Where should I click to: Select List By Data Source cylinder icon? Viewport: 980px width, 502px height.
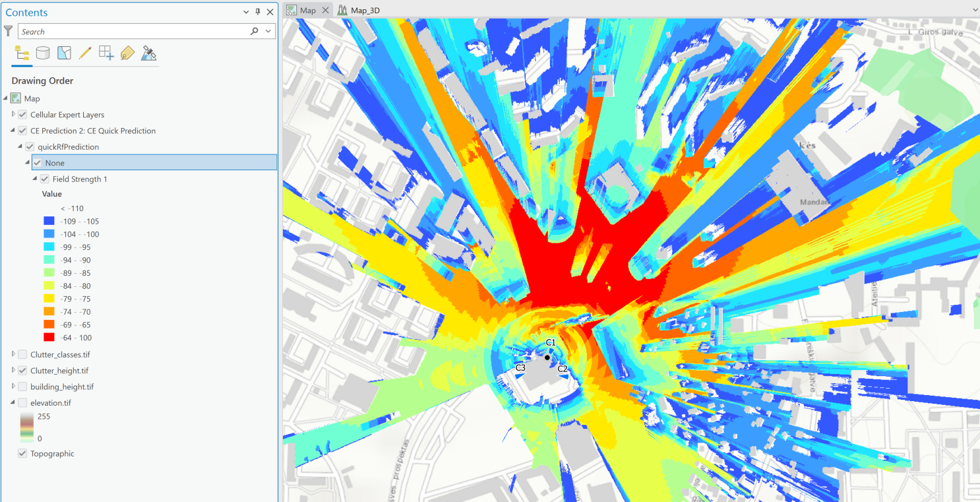coord(43,53)
